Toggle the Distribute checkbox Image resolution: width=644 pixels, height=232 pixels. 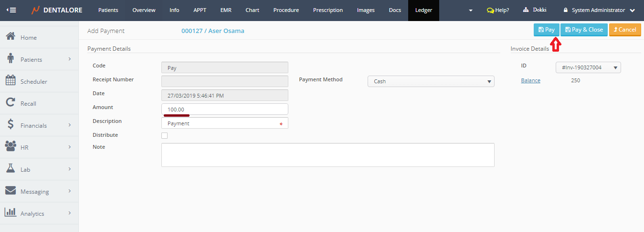(165, 135)
